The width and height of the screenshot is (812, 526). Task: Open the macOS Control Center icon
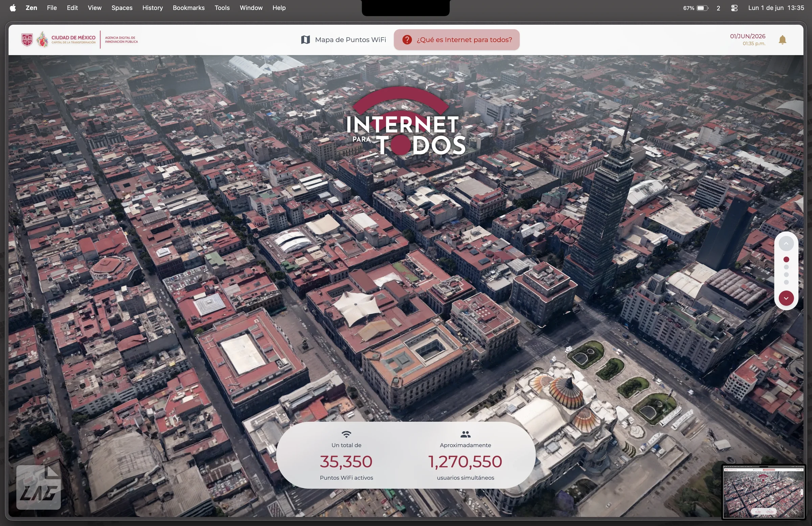[735, 8]
